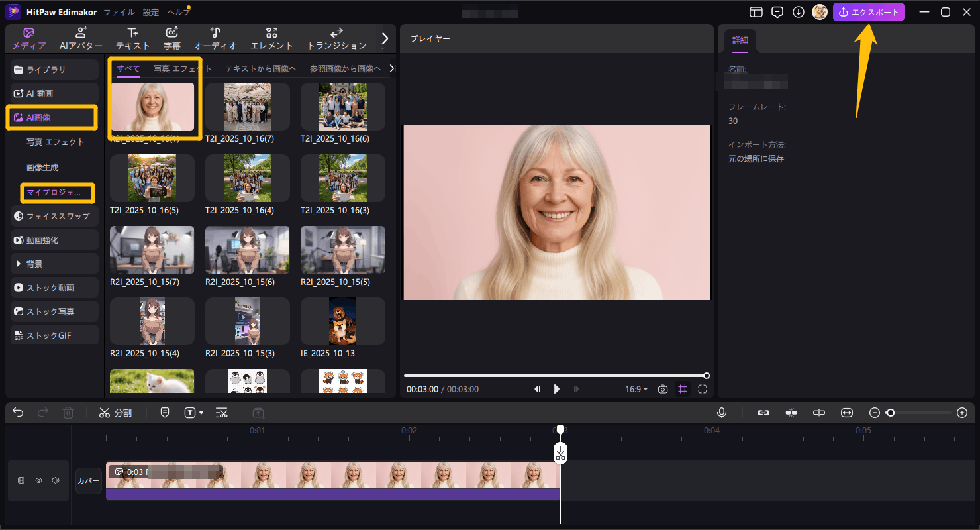The image size is (980, 530).
Task: Select the T2I_2025_10_16(7) thumbnail
Action: pos(247,107)
